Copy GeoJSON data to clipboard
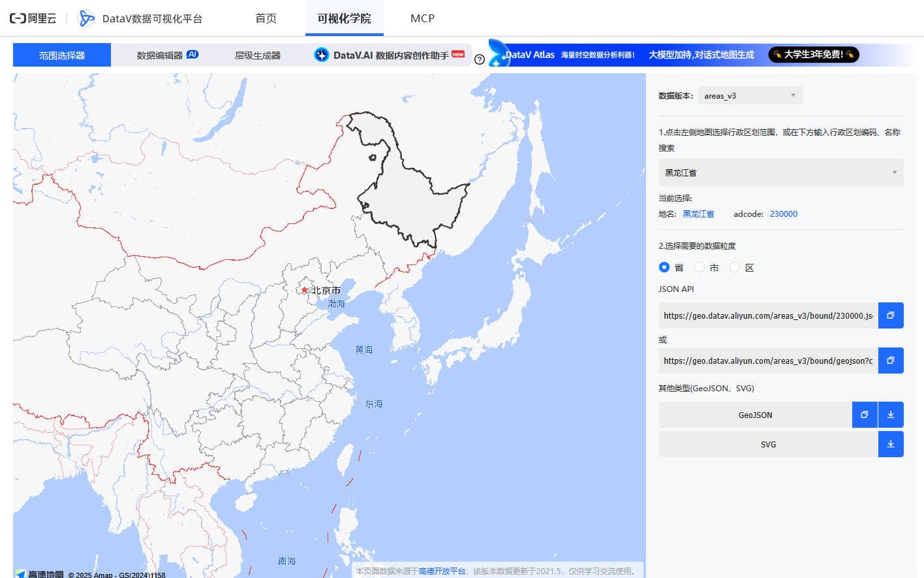This screenshot has height=578, width=924. tap(864, 415)
